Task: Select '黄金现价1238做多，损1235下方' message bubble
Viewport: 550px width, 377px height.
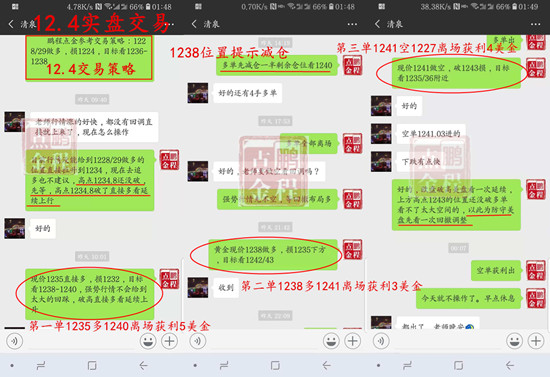Action: pyautogui.click(x=273, y=255)
